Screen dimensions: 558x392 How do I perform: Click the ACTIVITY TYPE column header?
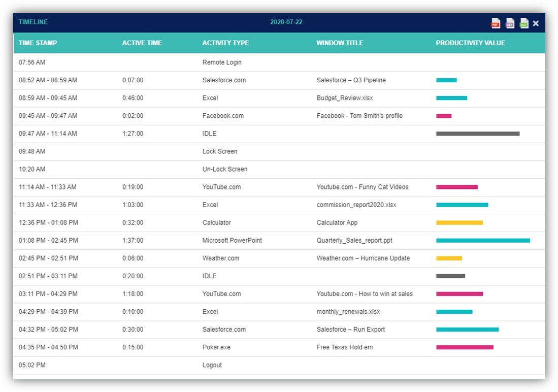(225, 43)
